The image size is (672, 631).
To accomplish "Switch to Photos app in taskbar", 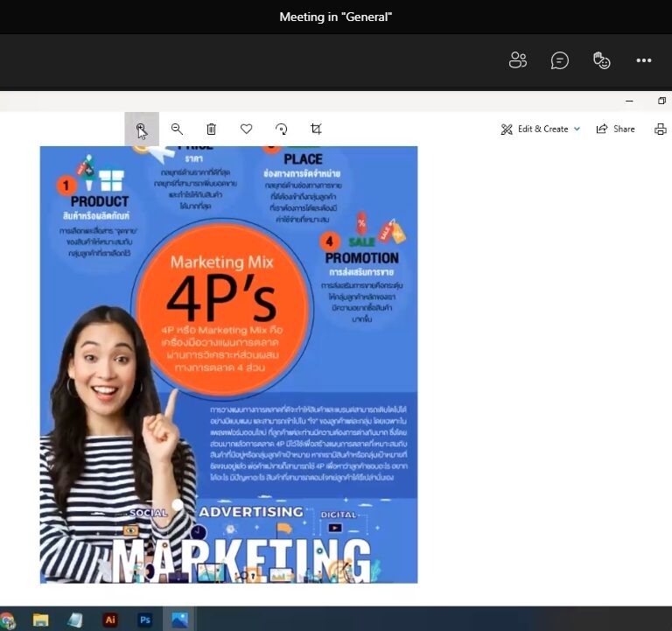I will tap(179, 620).
